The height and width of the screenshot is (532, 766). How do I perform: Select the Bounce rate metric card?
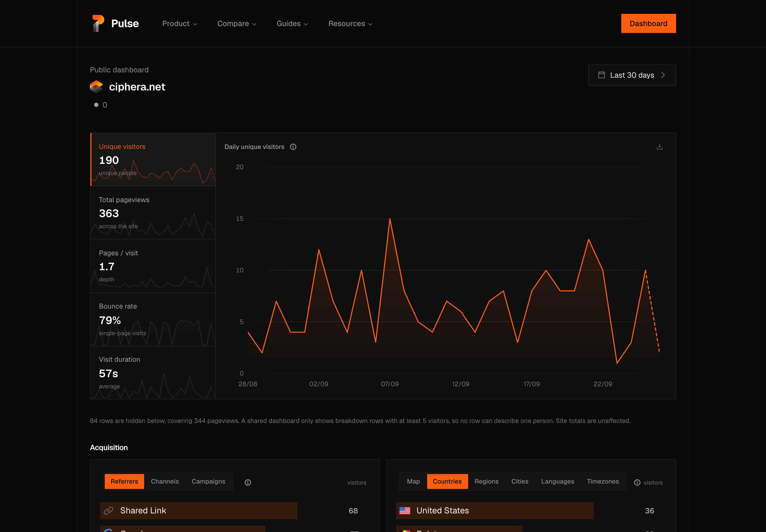coord(153,320)
